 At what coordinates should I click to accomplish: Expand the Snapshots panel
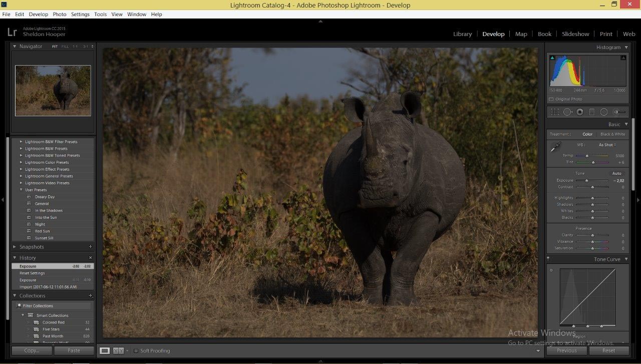click(15, 247)
